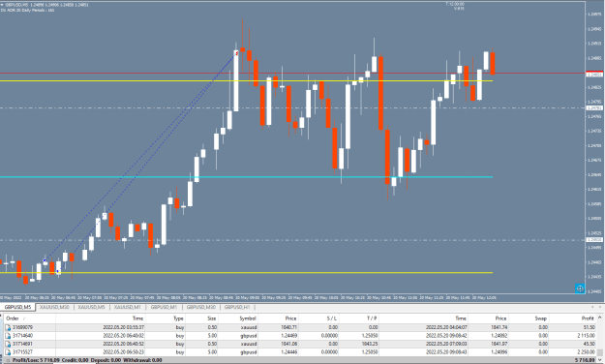
Task: Sort history by the Swap column
Action: [x=529, y=318]
